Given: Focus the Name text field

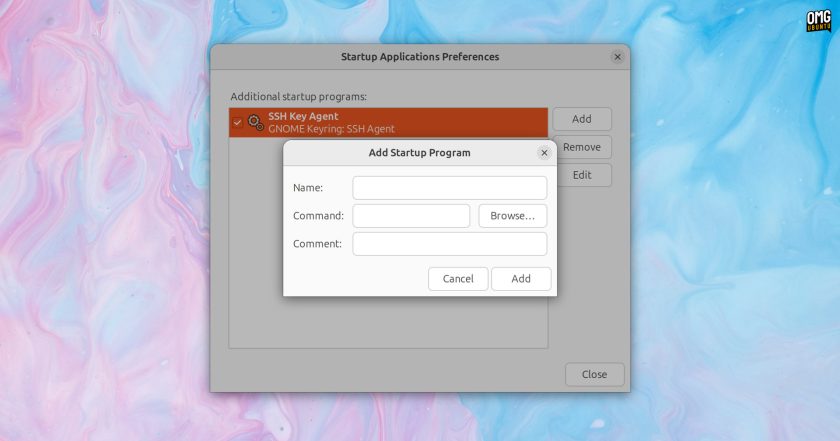Looking at the screenshot, I should click(449, 188).
